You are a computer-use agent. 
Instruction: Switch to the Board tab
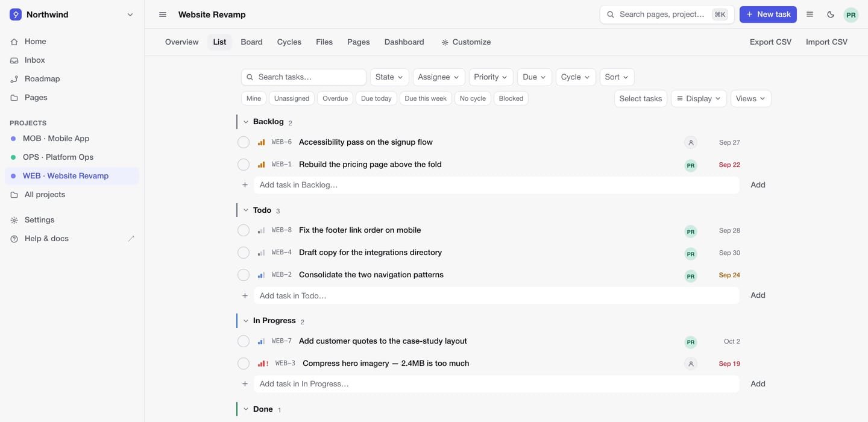point(251,42)
